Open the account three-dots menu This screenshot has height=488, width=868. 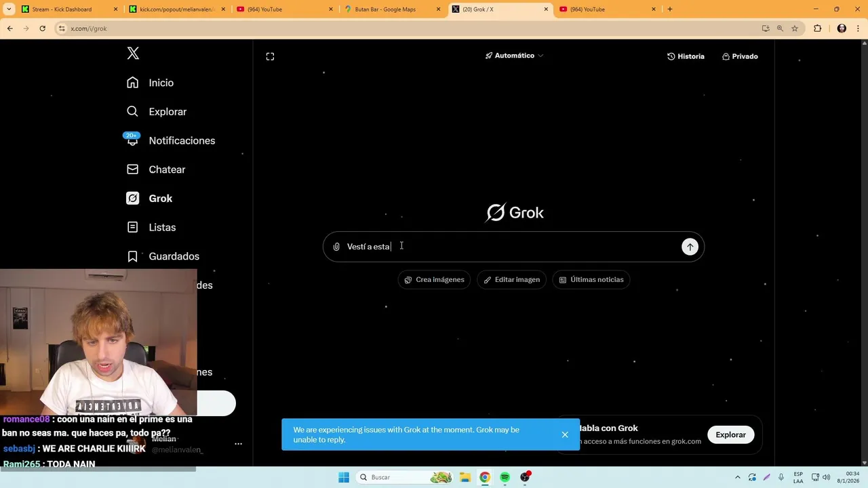(238, 444)
